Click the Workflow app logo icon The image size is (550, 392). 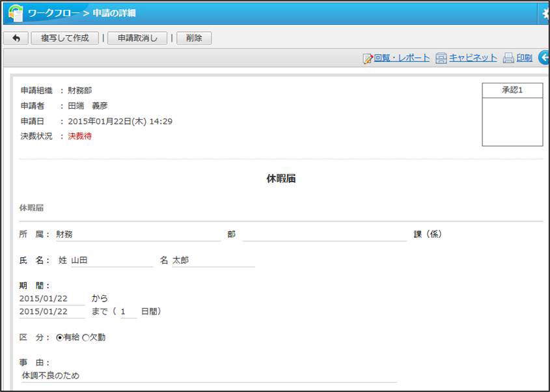(15, 13)
